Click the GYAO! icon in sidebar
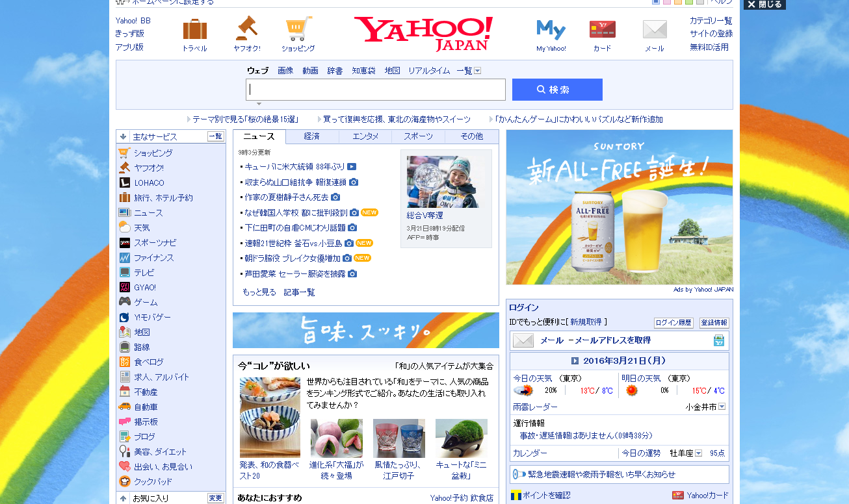Image resolution: width=849 pixels, height=504 pixels. (x=124, y=287)
